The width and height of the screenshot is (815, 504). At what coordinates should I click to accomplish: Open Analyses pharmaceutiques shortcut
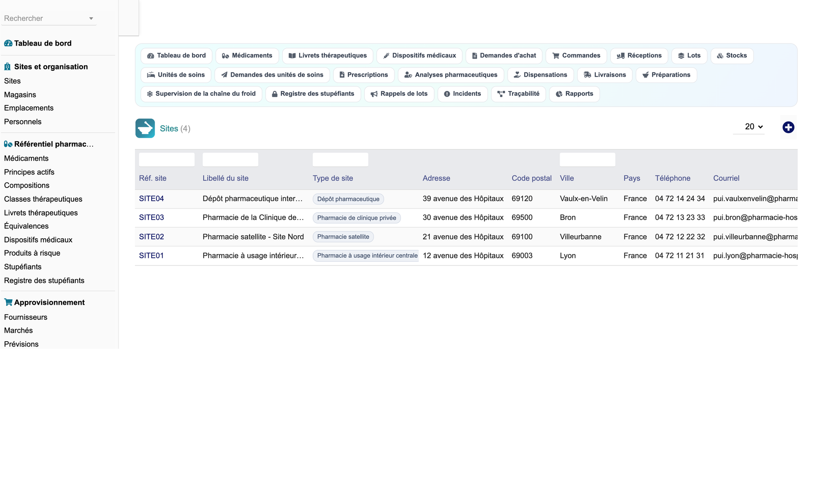(x=451, y=75)
